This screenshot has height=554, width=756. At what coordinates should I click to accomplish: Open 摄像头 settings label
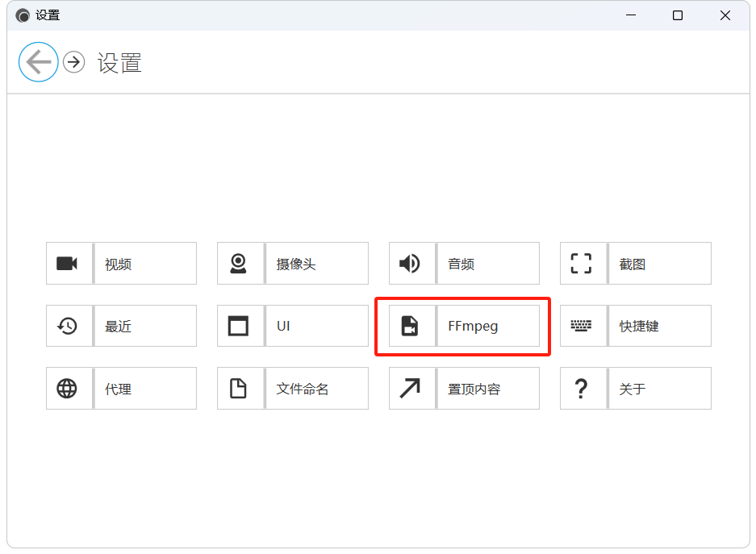[x=296, y=264]
